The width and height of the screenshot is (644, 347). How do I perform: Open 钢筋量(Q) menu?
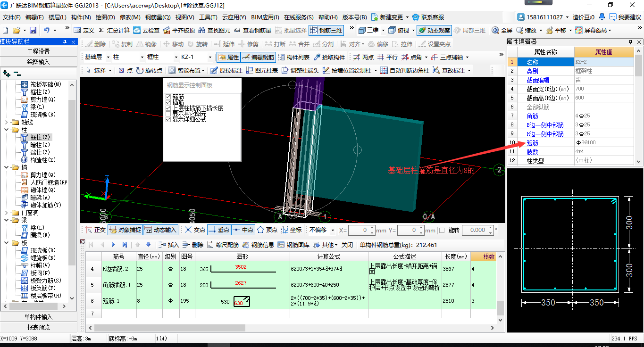point(158,17)
